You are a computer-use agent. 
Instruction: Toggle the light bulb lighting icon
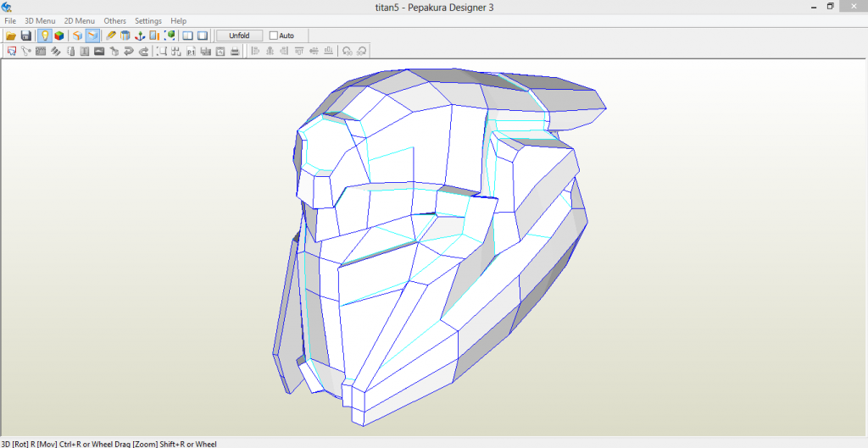click(x=44, y=36)
